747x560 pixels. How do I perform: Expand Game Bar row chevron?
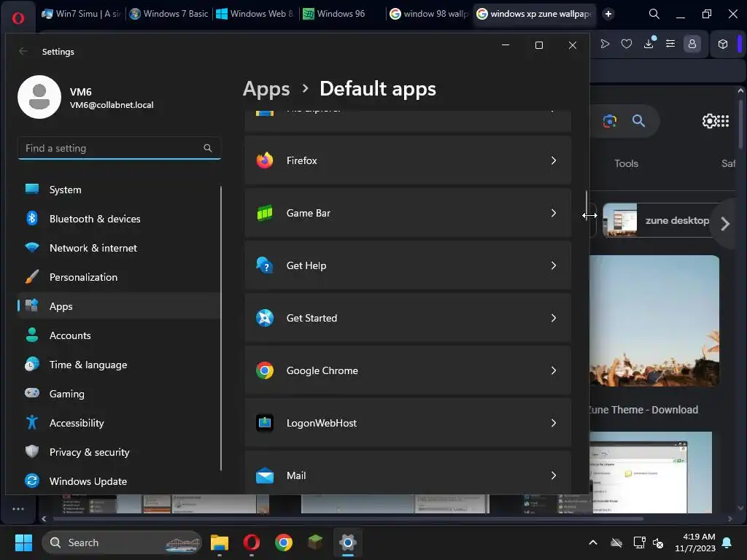[x=553, y=213]
